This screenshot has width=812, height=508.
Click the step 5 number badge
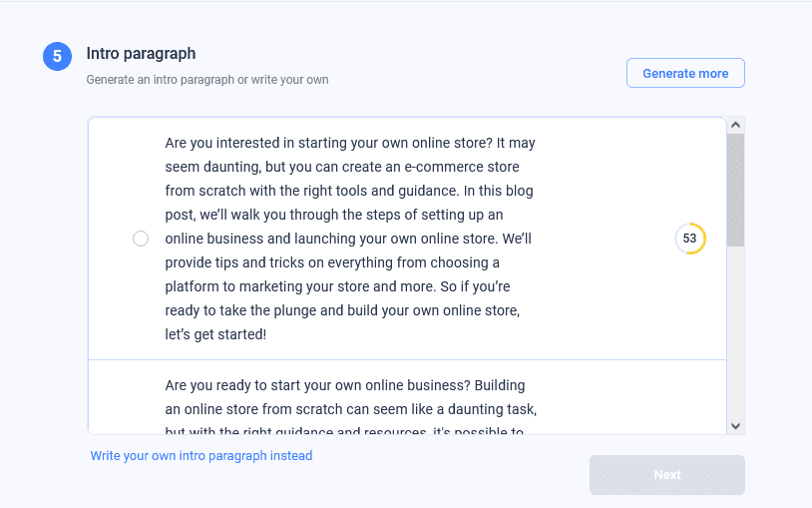tap(57, 57)
